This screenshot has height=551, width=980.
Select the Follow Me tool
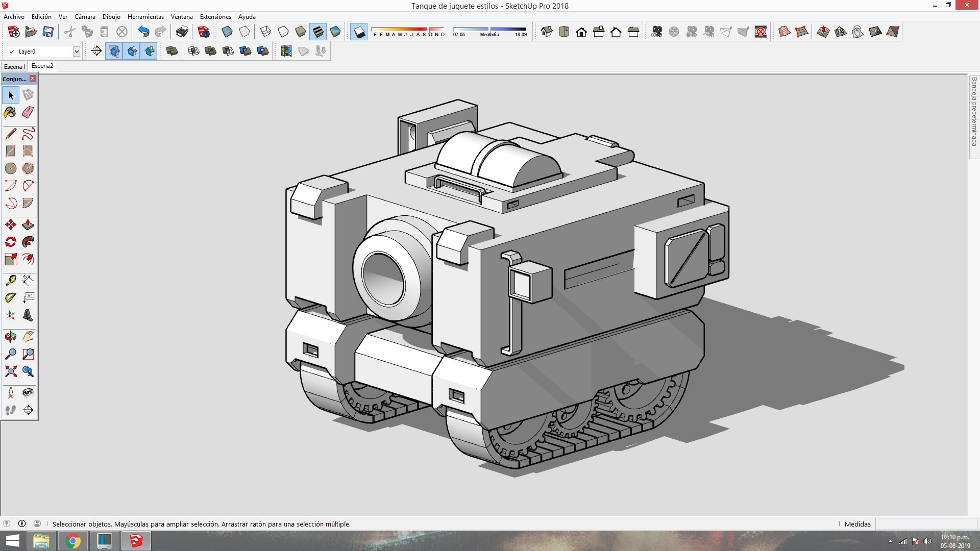coord(28,242)
